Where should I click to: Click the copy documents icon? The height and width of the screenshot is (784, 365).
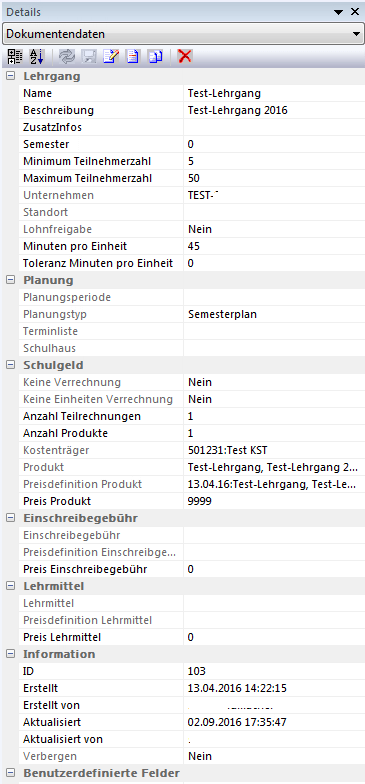tap(155, 56)
